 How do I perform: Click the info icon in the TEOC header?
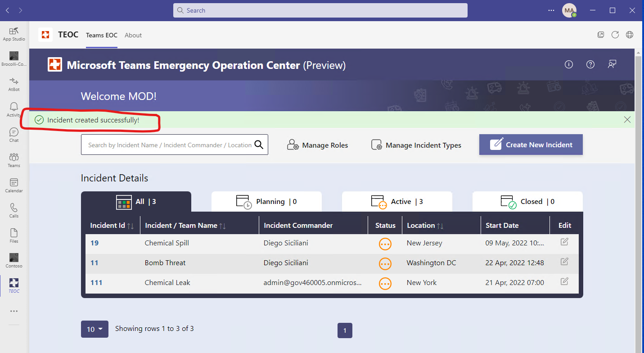[568, 64]
